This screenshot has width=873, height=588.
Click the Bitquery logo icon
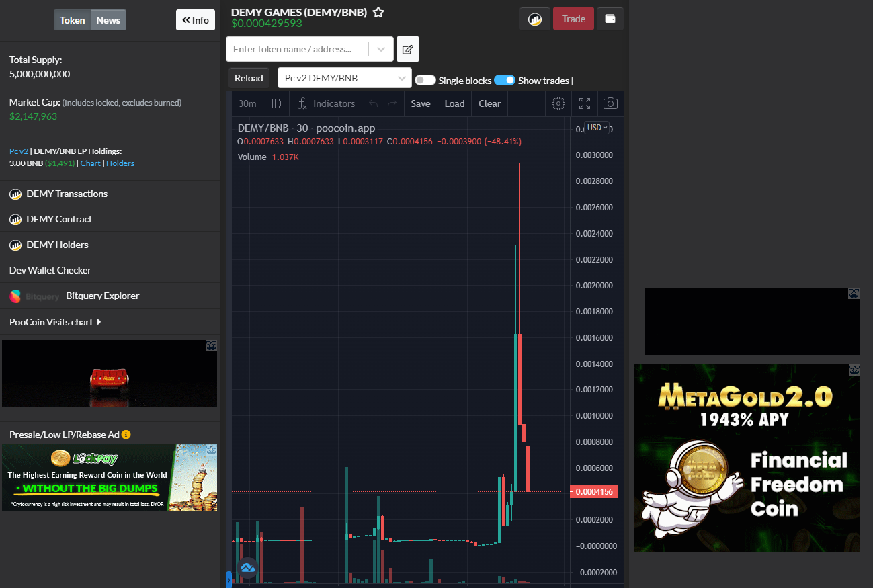pyautogui.click(x=15, y=296)
